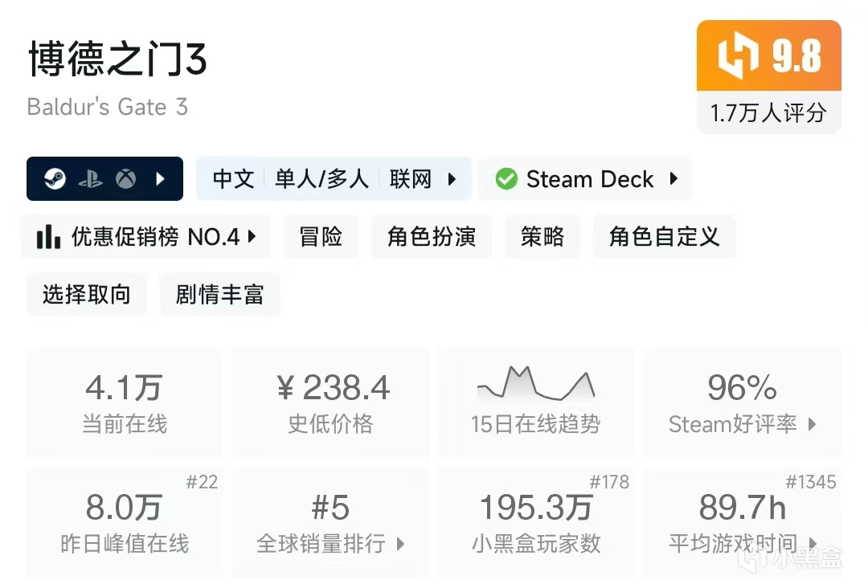Expand the platforms list arrow

[x=160, y=179]
